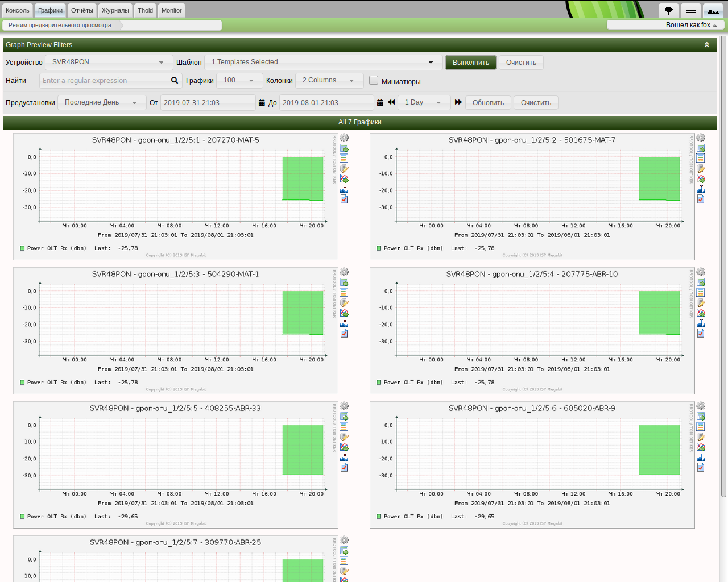
Task: Shift the time span forward with the fast-forward arrows
Action: pos(458,102)
